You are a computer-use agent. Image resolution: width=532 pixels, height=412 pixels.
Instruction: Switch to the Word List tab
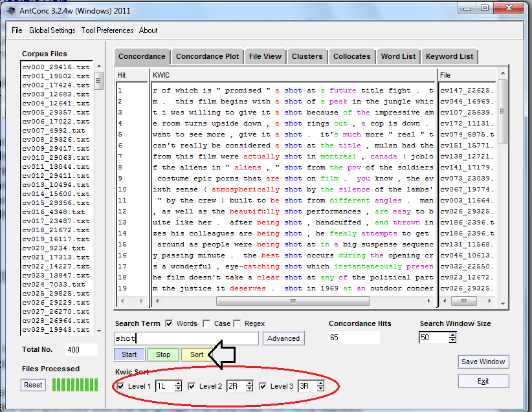coord(398,56)
